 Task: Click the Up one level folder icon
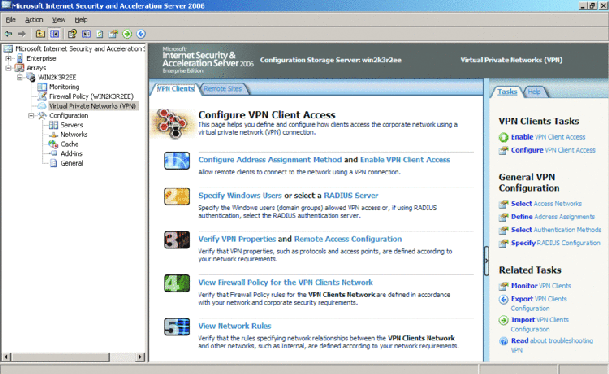coord(40,34)
